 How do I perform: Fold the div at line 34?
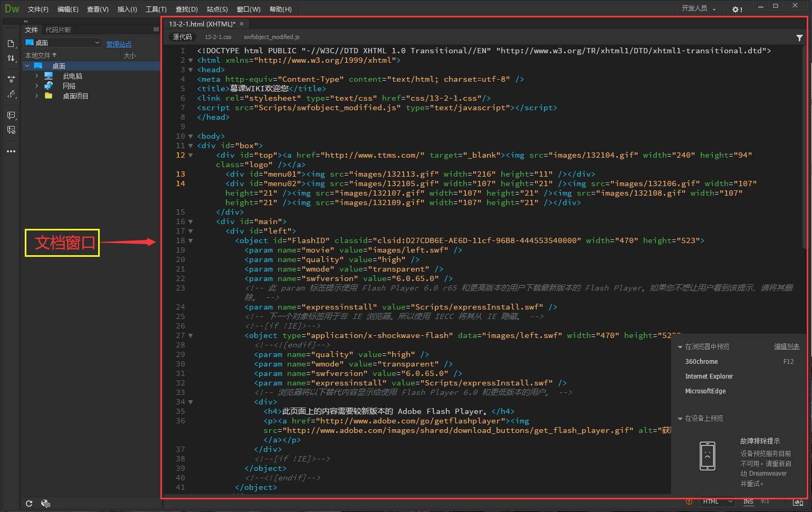[x=190, y=402]
